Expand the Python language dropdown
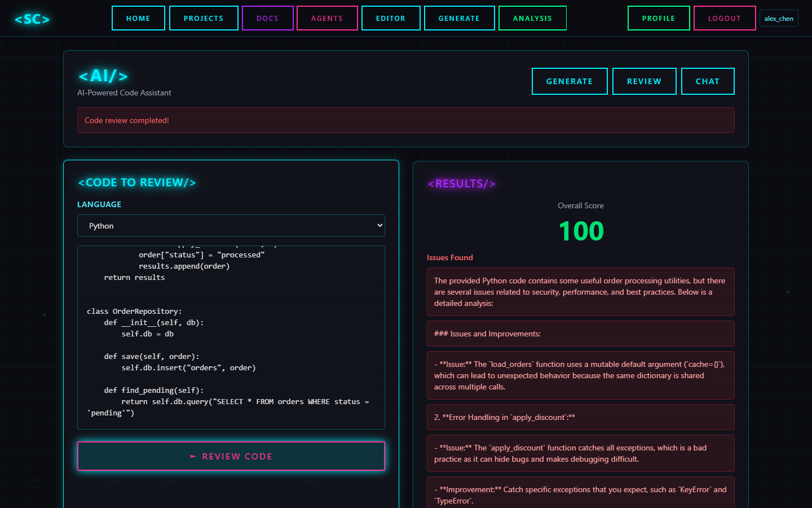Screen dimensions: 812x508 (231, 226)
